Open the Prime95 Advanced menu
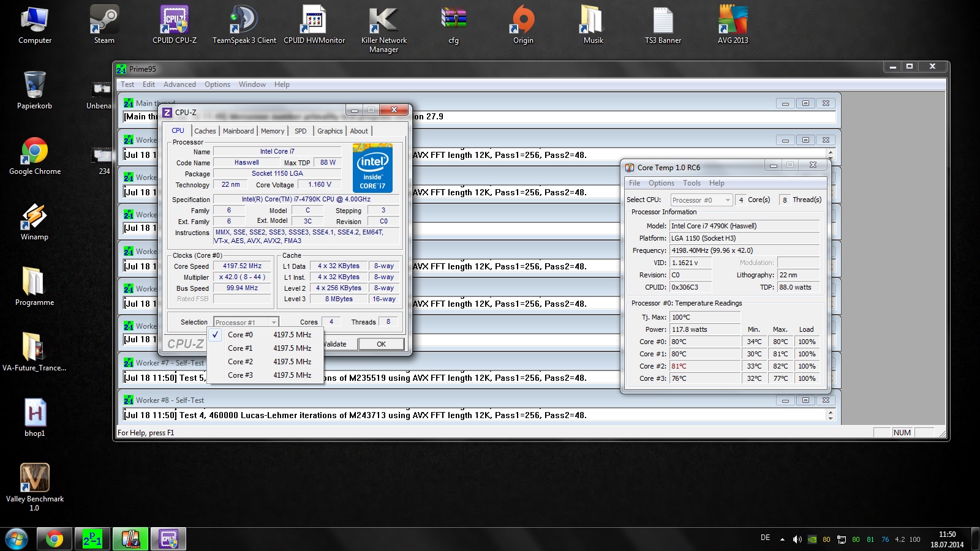980x551 pixels. 179,84
